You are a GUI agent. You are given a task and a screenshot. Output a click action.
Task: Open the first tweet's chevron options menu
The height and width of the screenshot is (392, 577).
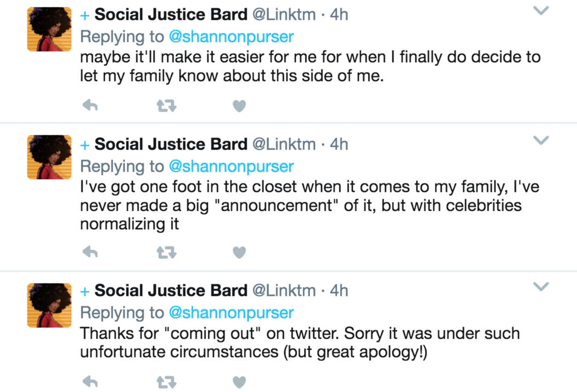pos(541,11)
